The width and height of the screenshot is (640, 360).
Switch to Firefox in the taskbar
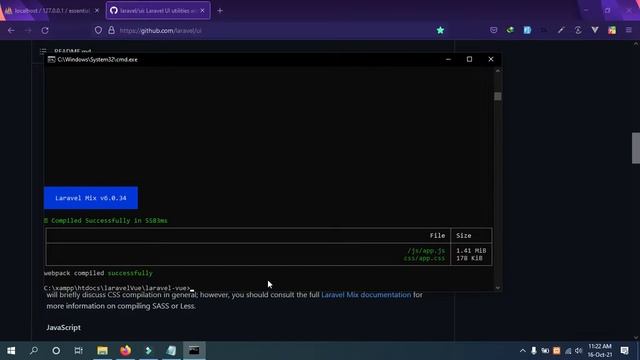click(125, 350)
